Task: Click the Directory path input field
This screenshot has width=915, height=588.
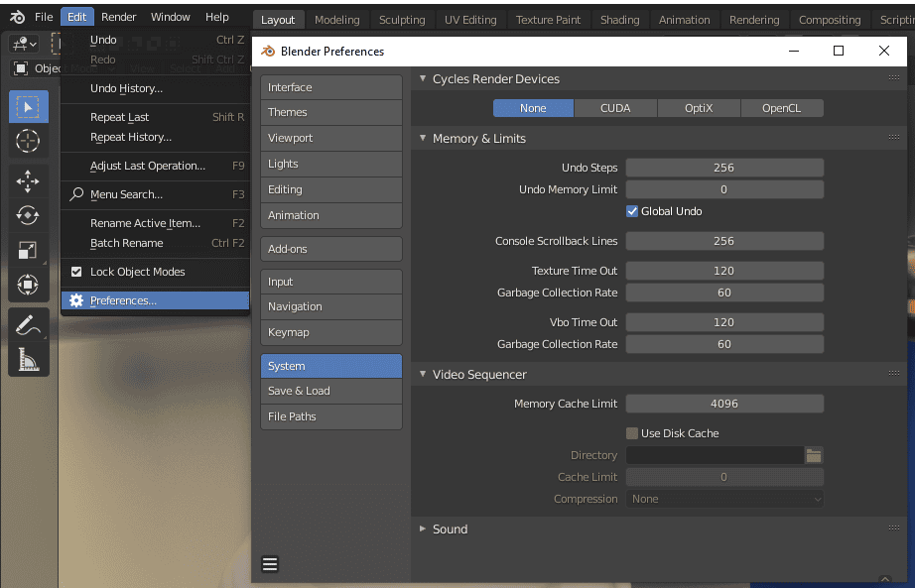Action: coord(715,455)
